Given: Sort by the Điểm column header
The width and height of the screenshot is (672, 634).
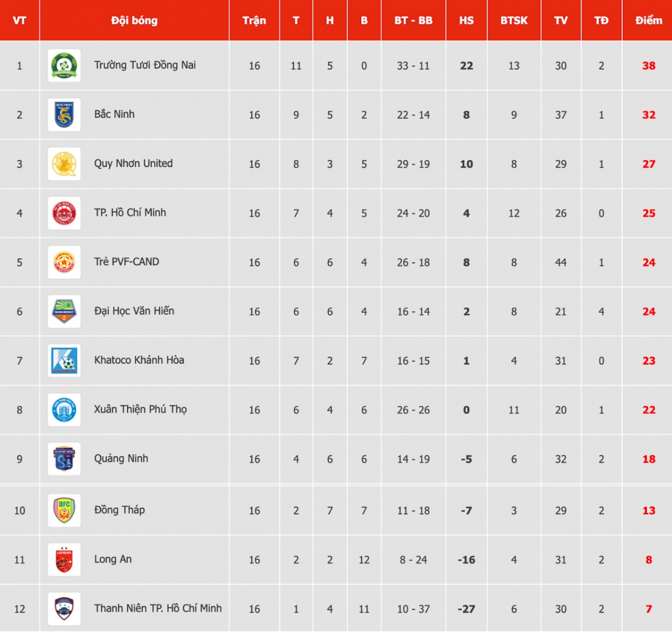Looking at the screenshot, I should pyautogui.click(x=648, y=21).
